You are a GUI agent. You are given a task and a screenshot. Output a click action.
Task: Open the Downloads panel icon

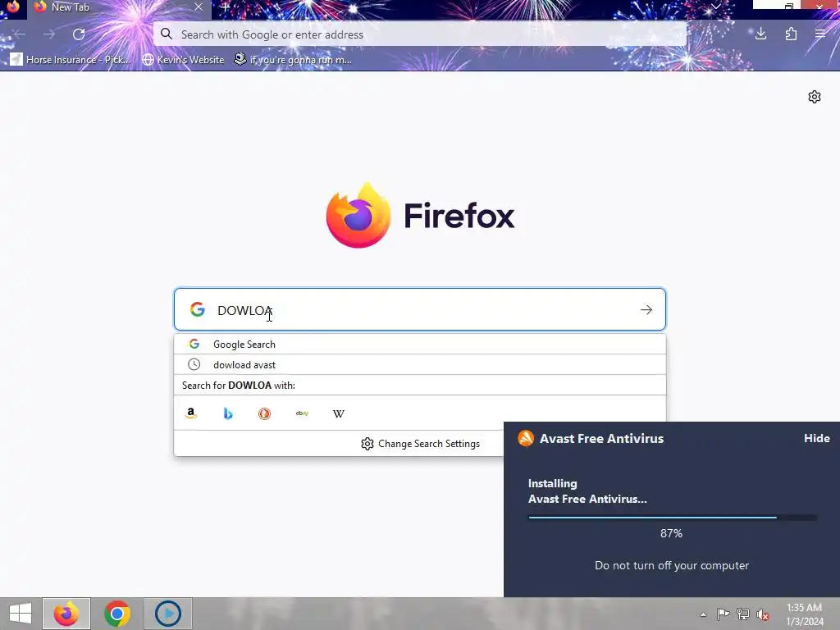click(760, 34)
